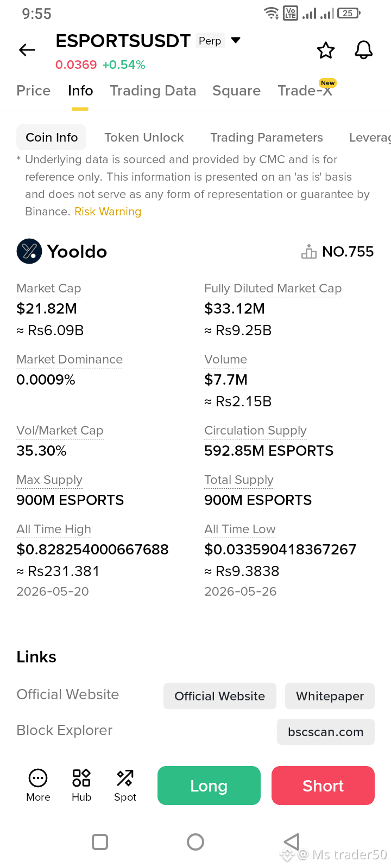Image resolution: width=391 pixels, height=868 pixels.
Task: Tap the green Long button
Action: click(209, 786)
